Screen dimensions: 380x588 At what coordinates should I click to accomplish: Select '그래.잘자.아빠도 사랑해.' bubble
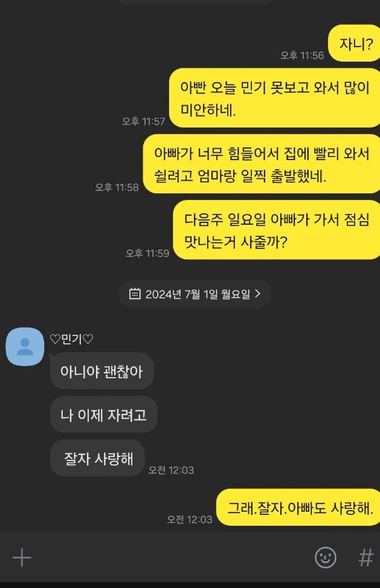point(299,508)
